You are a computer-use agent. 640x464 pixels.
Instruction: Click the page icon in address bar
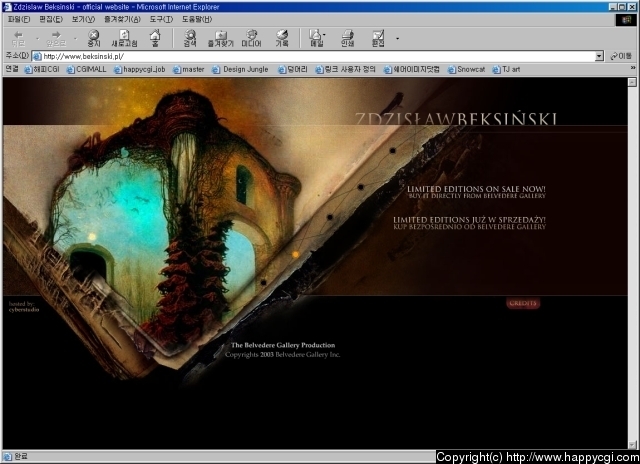coord(37,56)
